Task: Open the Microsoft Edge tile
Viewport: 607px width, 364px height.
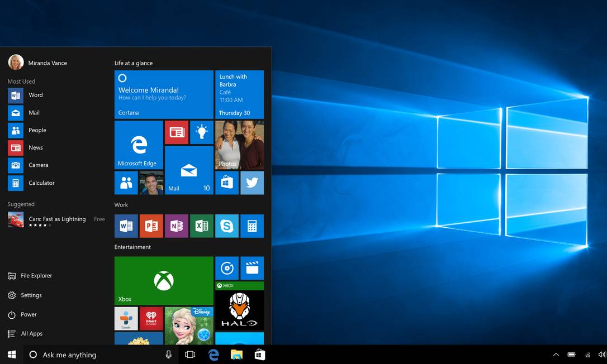Action: pos(139,145)
